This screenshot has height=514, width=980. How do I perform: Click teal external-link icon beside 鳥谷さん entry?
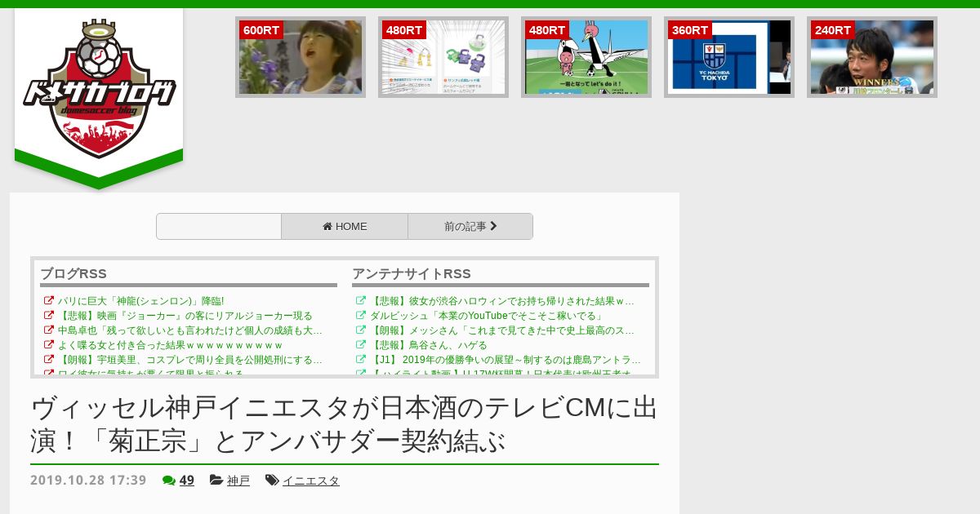coord(360,345)
